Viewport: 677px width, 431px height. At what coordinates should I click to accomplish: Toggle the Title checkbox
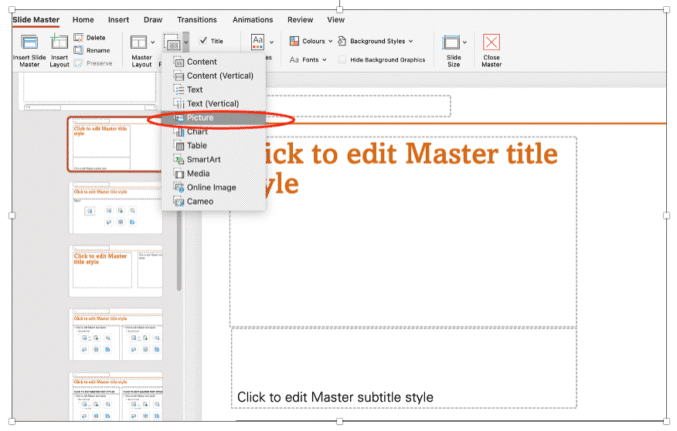click(x=204, y=41)
